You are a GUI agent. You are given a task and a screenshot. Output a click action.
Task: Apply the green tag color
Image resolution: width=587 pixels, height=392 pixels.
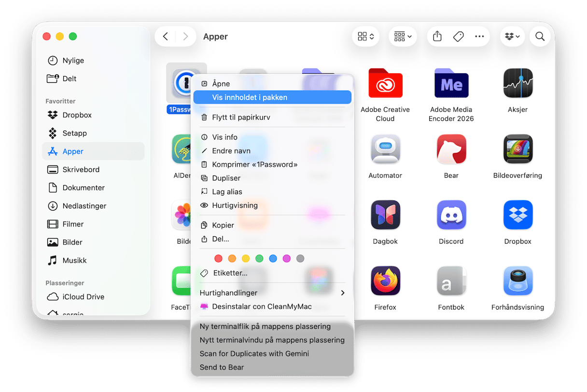259,258
